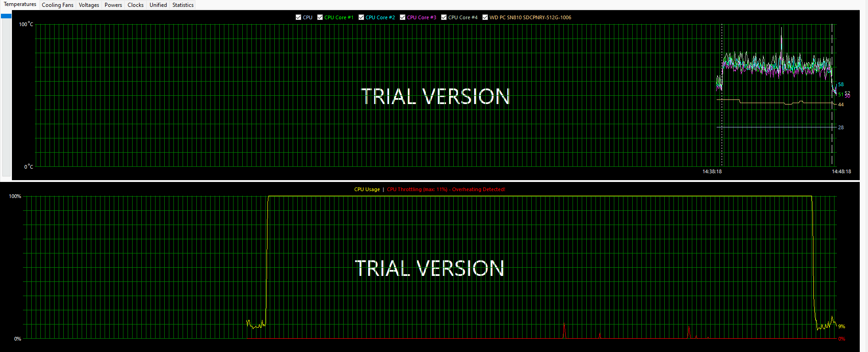Switch to the Powers tab

tap(113, 5)
